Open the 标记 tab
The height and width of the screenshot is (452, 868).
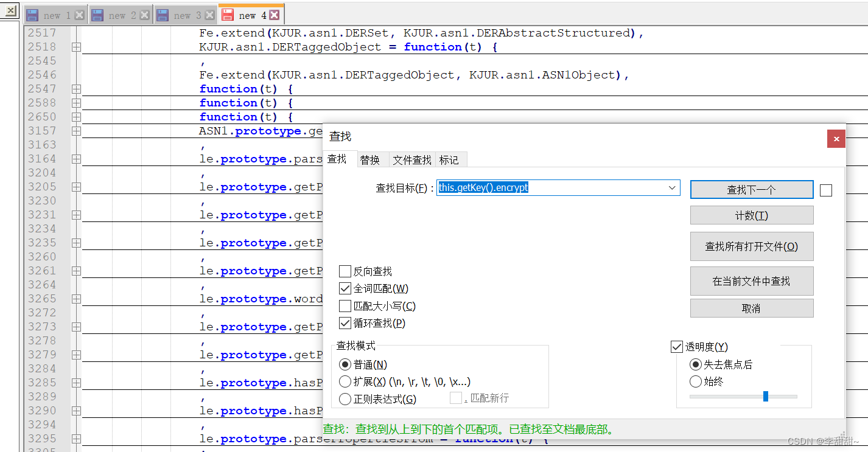(449, 159)
